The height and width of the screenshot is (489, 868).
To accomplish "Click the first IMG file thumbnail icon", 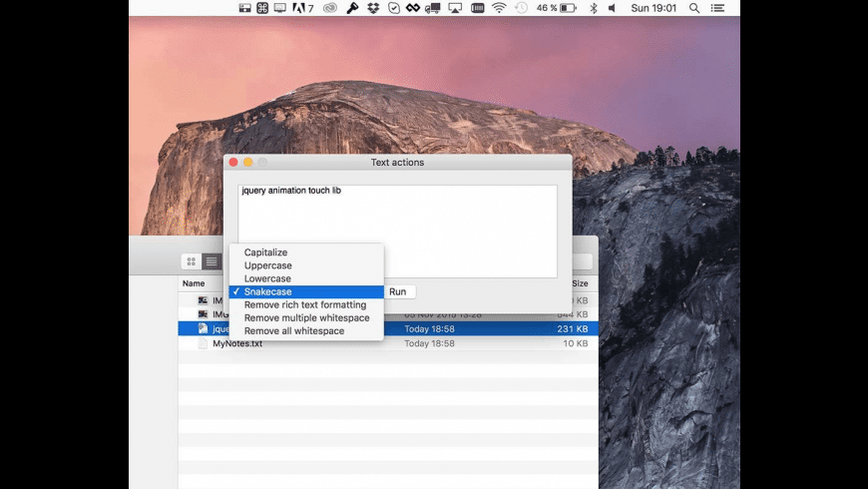I will 203,300.
